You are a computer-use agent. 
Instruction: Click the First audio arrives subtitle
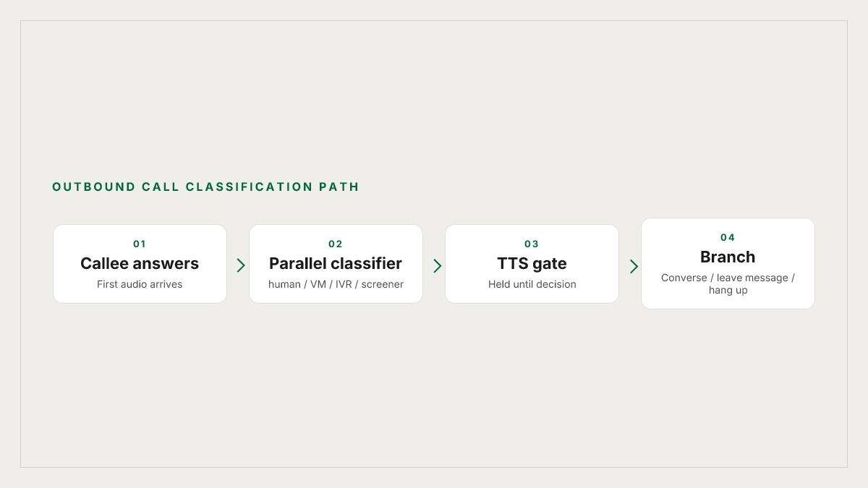point(140,284)
